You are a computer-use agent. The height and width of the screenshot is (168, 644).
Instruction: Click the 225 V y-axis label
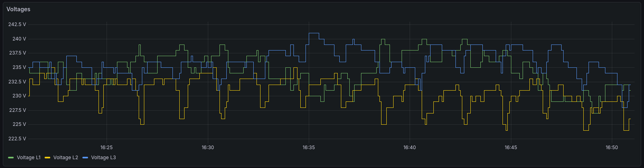(x=19, y=124)
